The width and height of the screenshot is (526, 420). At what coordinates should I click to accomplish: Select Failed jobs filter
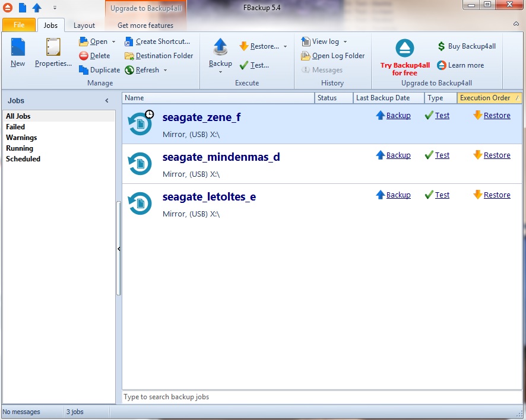pyautogui.click(x=59, y=127)
